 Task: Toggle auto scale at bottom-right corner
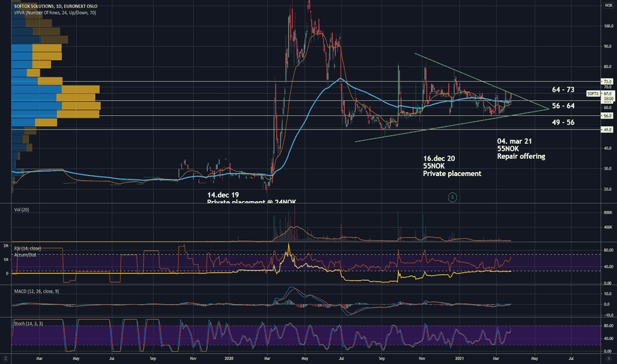pyautogui.click(x=608, y=359)
